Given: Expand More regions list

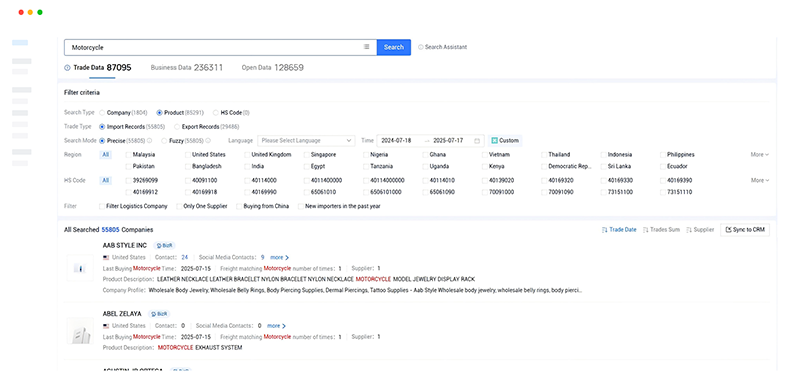Looking at the screenshot, I should [760, 155].
